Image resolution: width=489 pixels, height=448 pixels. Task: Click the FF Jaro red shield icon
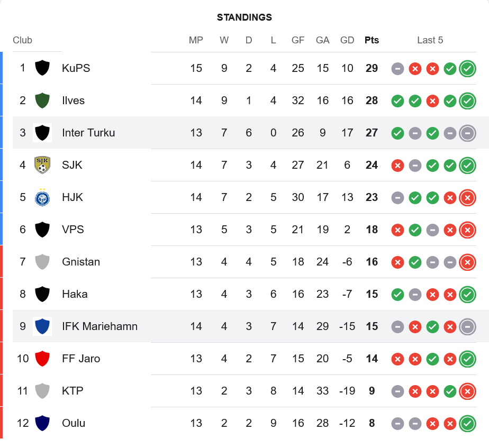point(42,359)
